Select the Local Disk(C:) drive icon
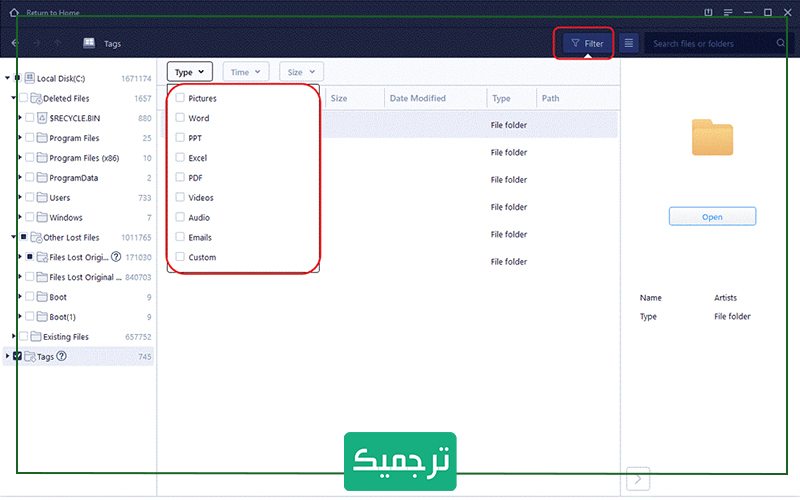Screen dimensions: 800x500 pos(30,78)
